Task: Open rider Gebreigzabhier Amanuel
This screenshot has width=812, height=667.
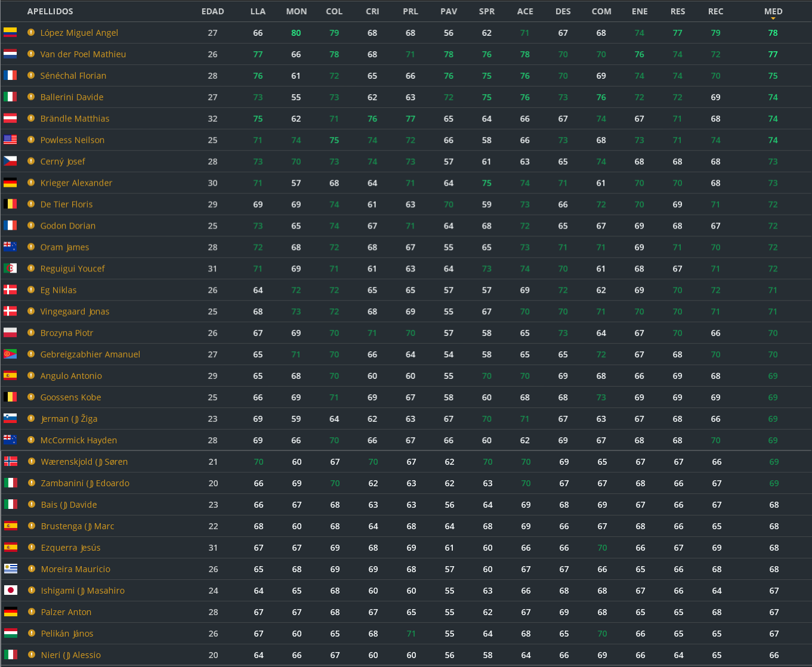Action: pyautogui.click(x=90, y=354)
